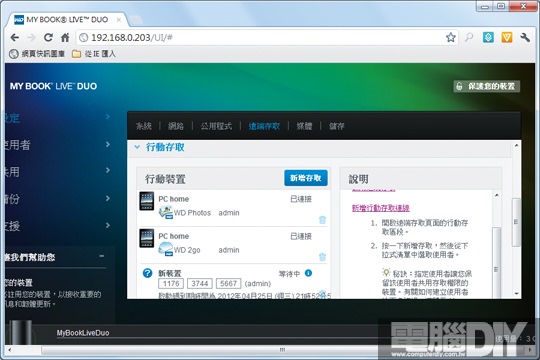
Task: Collapse the 行動存取 section chevron
Action: pyautogui.click(x=137, y=147)
